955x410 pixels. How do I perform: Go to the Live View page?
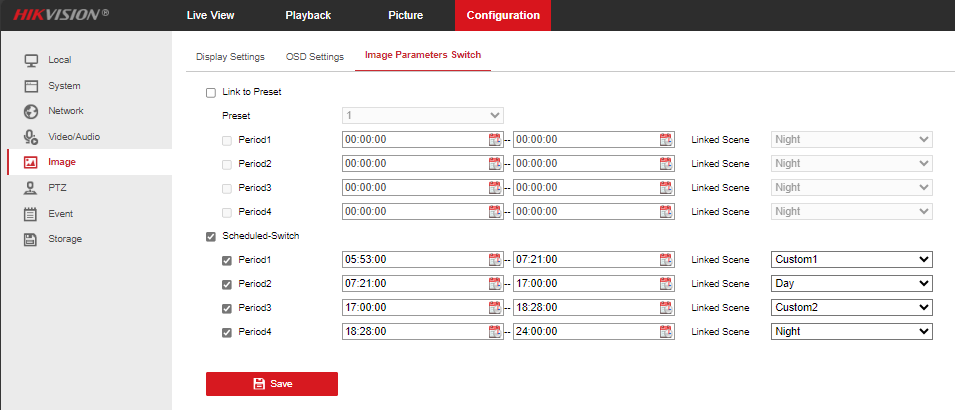[x=210, y=15]
